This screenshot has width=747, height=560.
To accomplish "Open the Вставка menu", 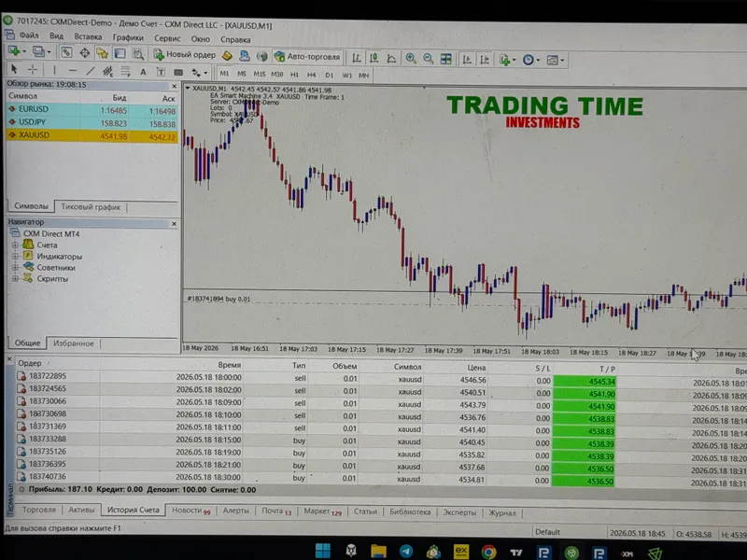I will (88, 36).
